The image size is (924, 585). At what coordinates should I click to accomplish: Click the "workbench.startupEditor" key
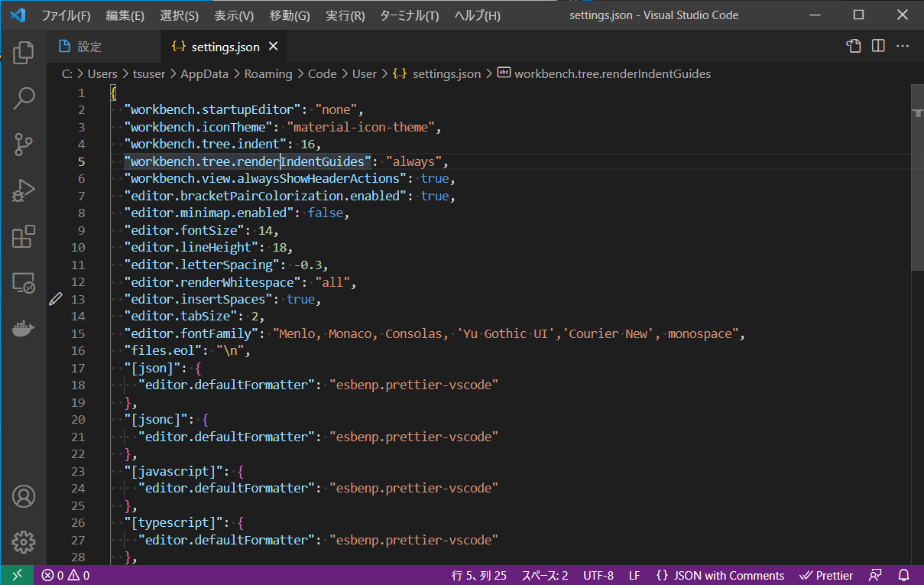[x=212, y=109]
